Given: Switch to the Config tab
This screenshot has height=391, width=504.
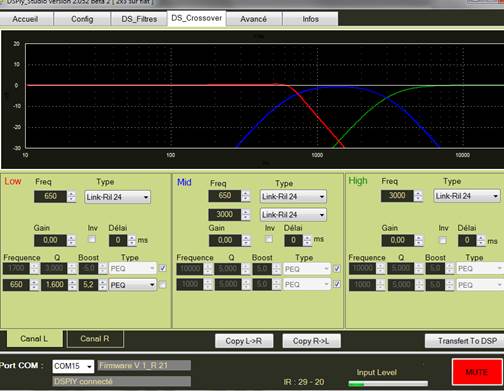Looking at the screenshot, I should pyautogui.click(x=82, y=19).
